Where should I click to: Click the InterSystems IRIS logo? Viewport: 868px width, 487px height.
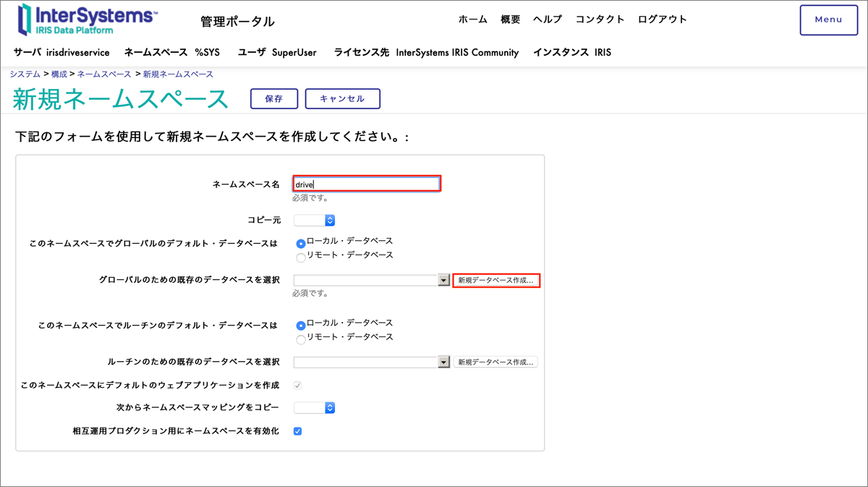[88, 20]
